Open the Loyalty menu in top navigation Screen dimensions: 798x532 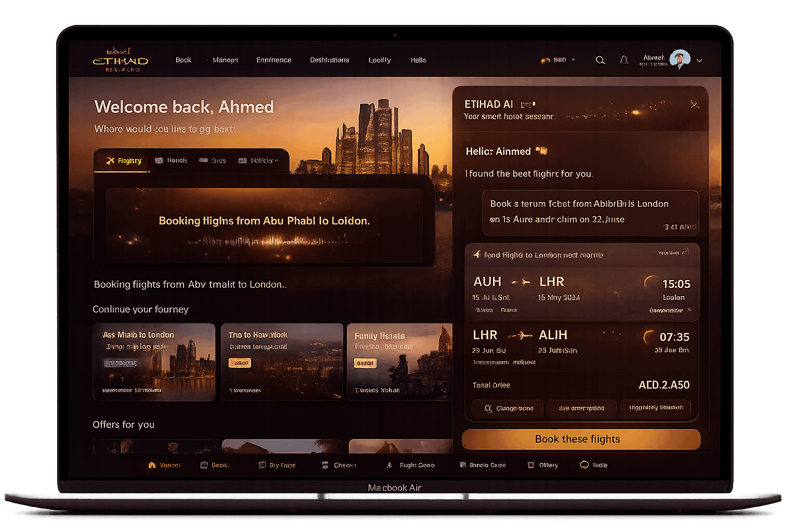(x=380, y=60)
